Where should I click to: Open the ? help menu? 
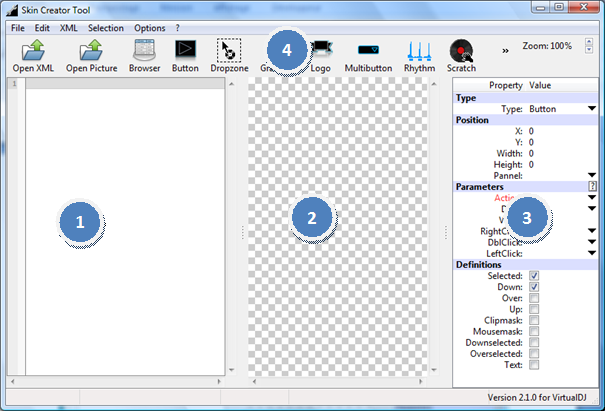177,28
